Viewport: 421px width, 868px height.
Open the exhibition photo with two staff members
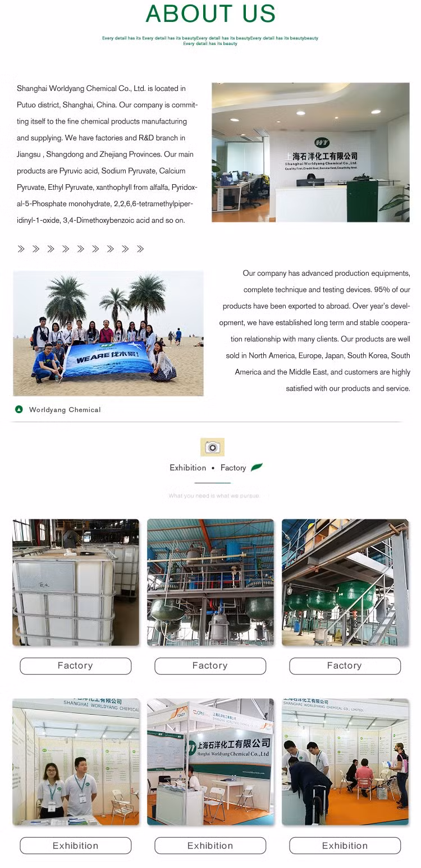76,762
